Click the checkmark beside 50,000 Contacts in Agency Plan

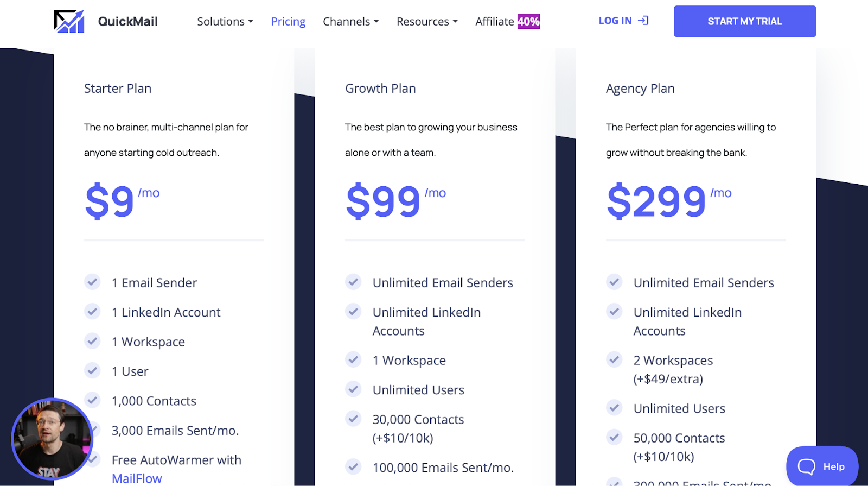615,437
